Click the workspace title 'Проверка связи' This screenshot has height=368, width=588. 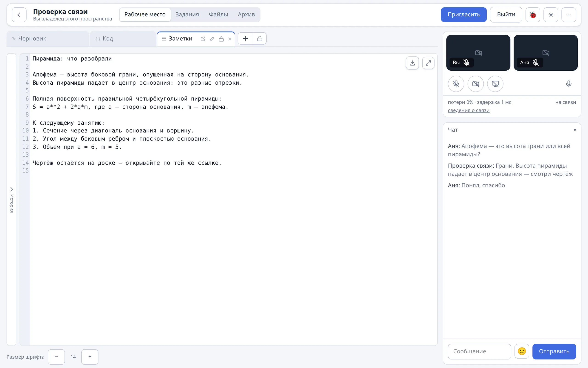(x=60, y=11)
